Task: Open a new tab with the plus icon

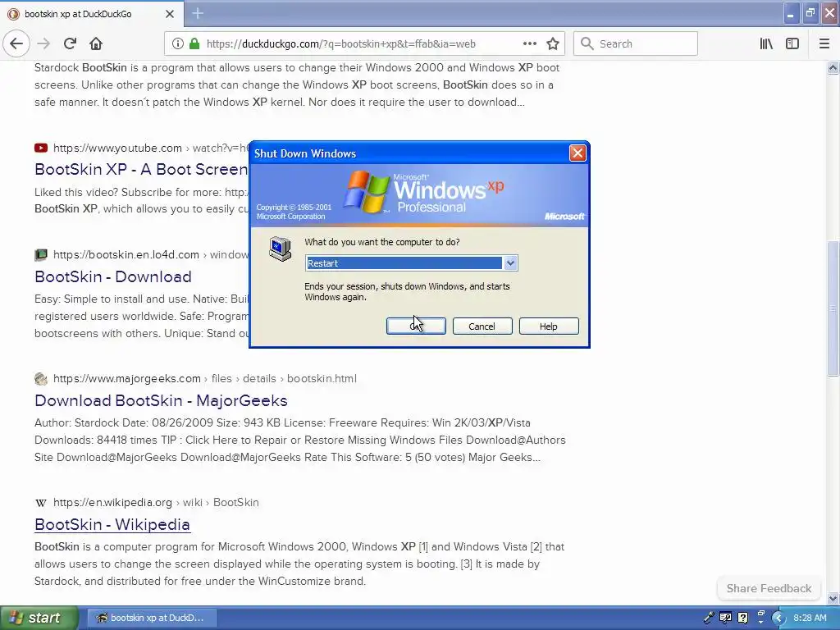Action: [198, 13]
